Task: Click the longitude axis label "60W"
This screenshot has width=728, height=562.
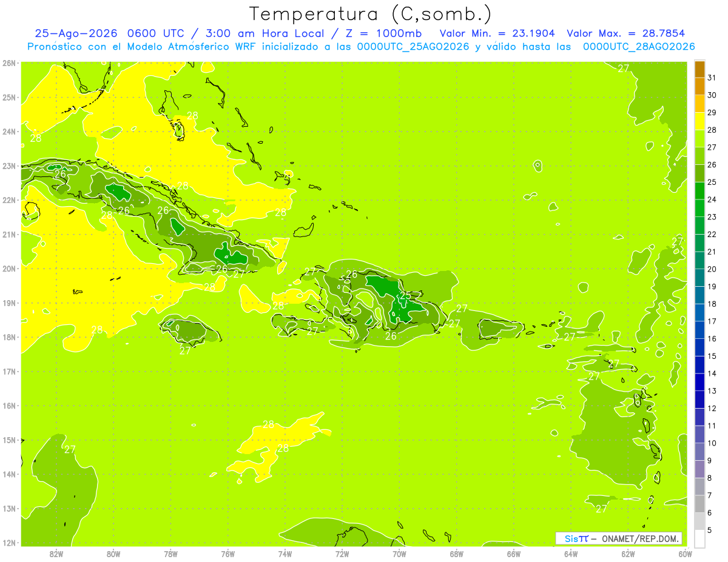Action: (686, 554)
